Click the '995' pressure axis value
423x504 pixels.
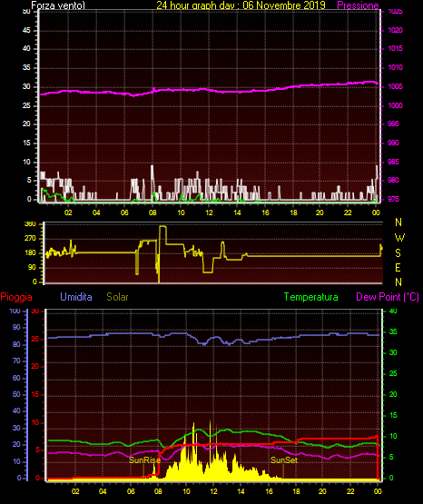pos(393,124)
